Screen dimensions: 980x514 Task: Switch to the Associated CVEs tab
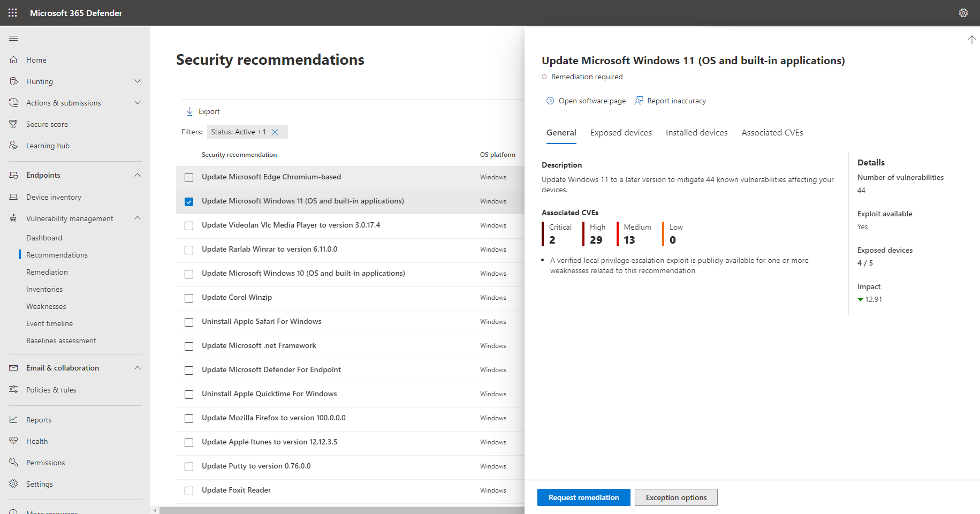pos(772,133)
